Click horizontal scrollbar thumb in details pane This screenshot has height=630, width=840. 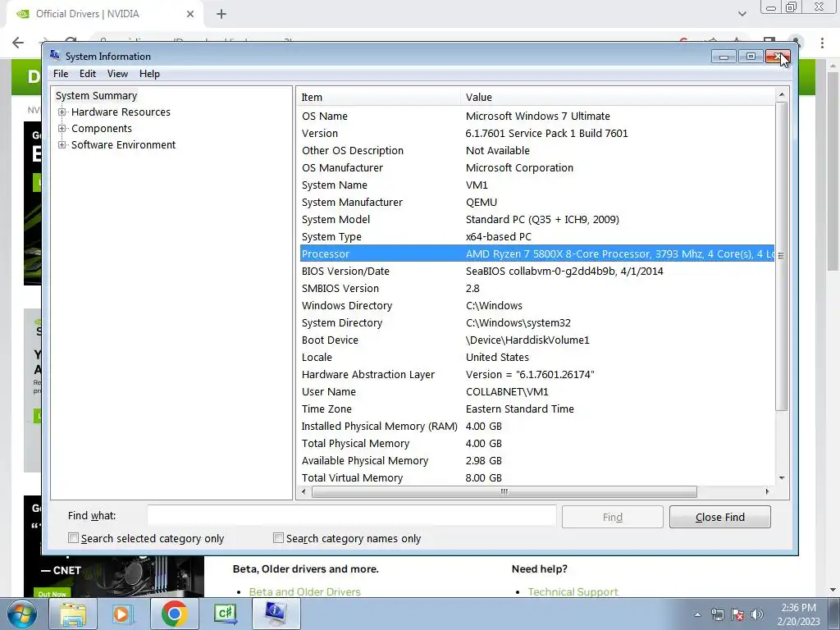[x=504, y=491]
